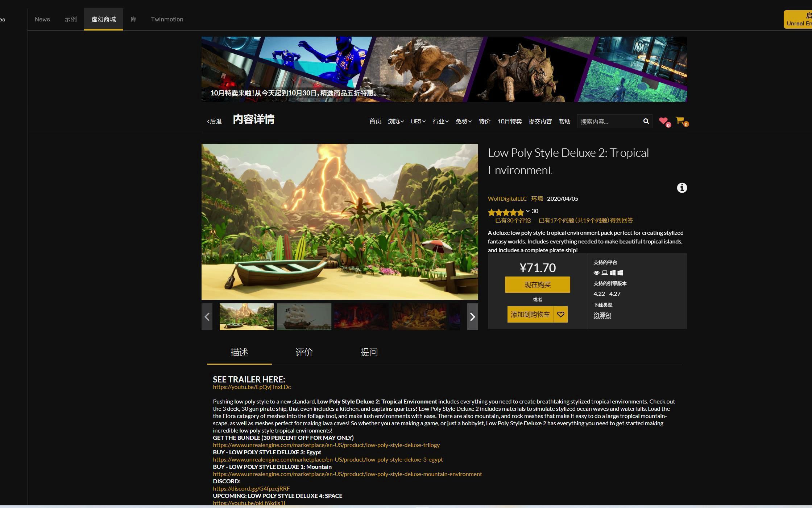Viewport: 812px width, 508px height.
Task: Click the 现在购买 purchase button
Action: tap(538, 284)
